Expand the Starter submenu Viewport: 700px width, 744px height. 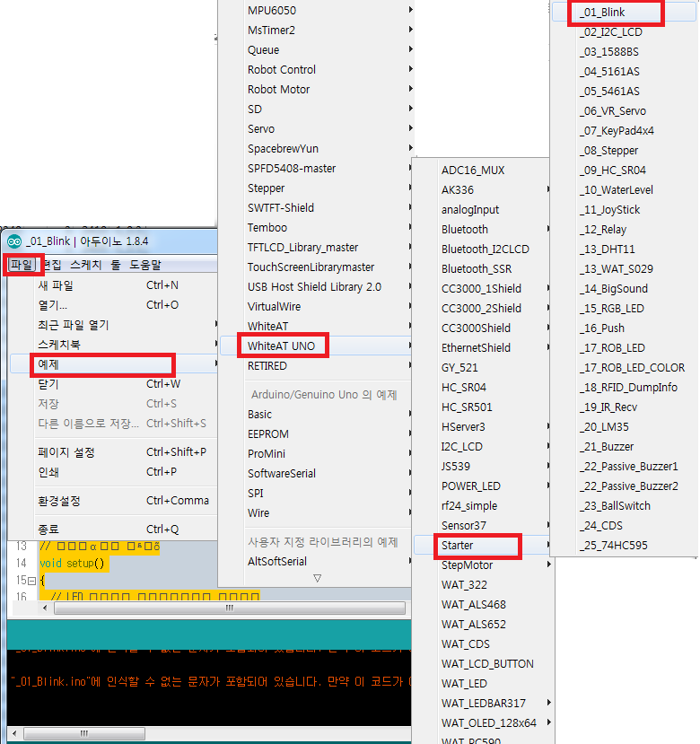[x=482, y=545]
